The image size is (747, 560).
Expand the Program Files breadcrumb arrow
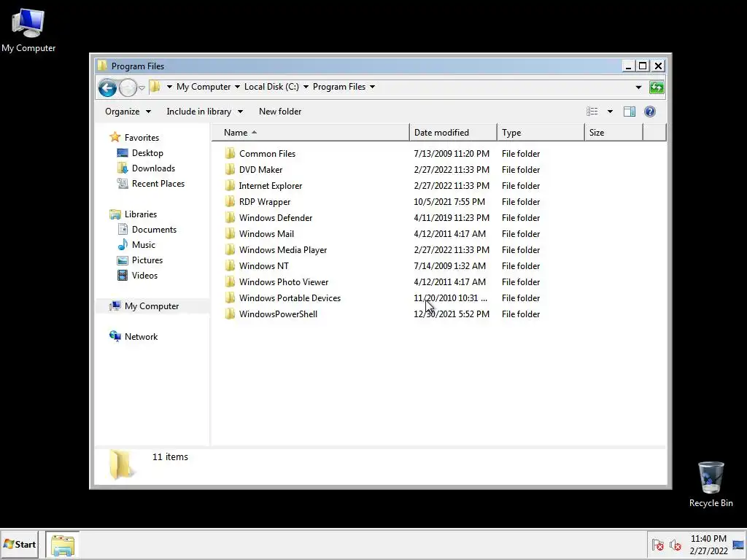click(373, 87)
